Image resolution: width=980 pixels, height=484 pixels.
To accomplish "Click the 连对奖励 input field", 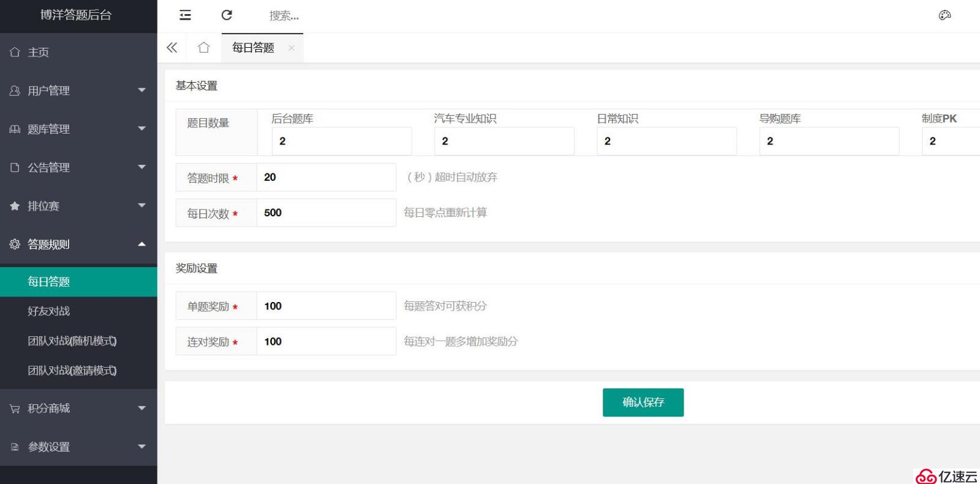I will 326,341.
